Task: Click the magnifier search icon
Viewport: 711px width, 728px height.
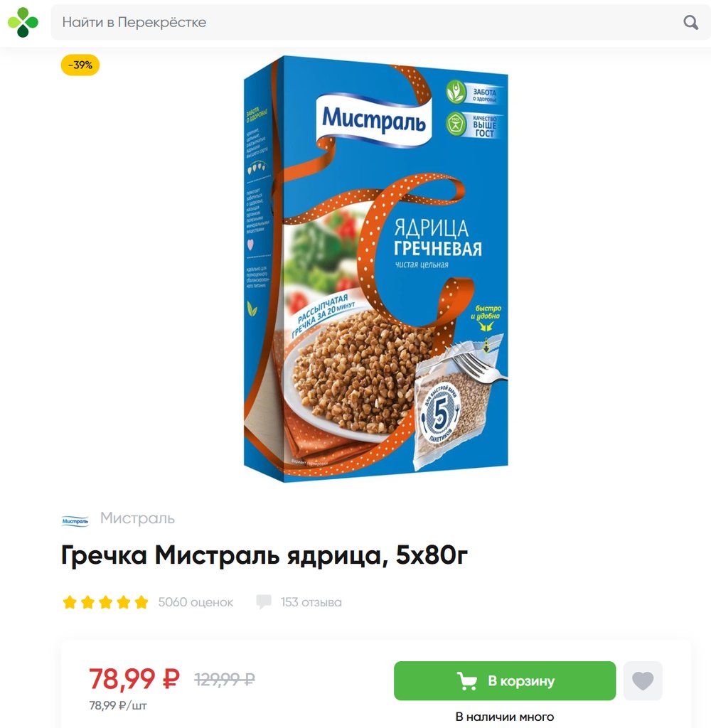Action: coord(690,22)
